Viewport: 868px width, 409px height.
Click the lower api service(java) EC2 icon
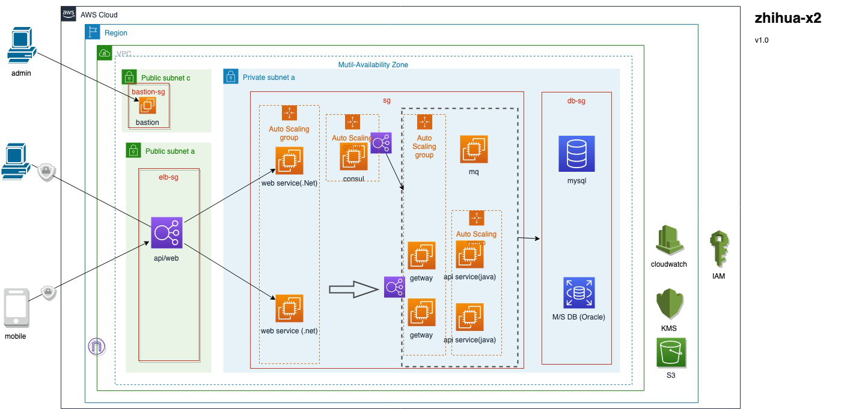469,317
